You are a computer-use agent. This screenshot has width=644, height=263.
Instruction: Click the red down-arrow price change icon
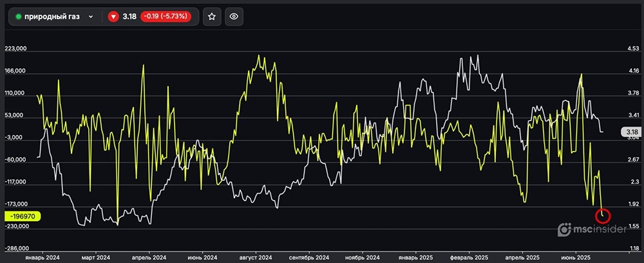(113, 17)
